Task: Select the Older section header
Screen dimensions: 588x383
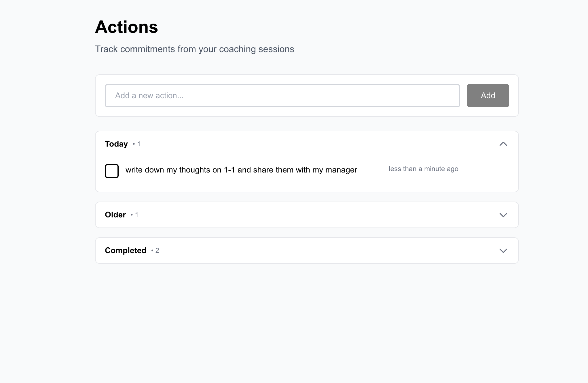Action: click(115, 215)
